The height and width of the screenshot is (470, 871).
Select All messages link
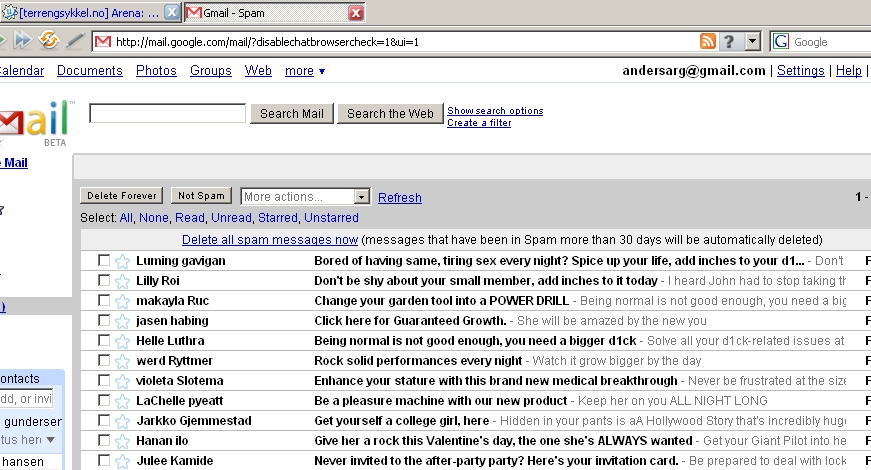click(126, 218)
